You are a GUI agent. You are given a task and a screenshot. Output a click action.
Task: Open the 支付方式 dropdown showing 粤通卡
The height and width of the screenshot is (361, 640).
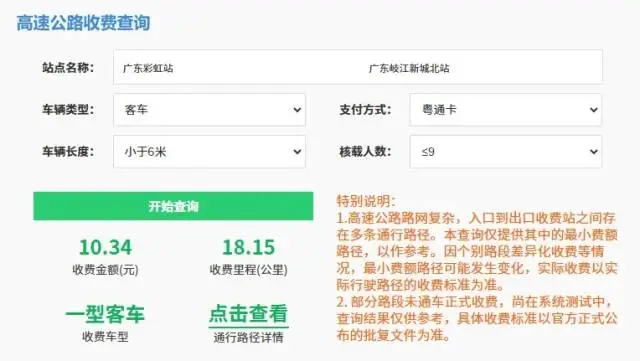506,110
